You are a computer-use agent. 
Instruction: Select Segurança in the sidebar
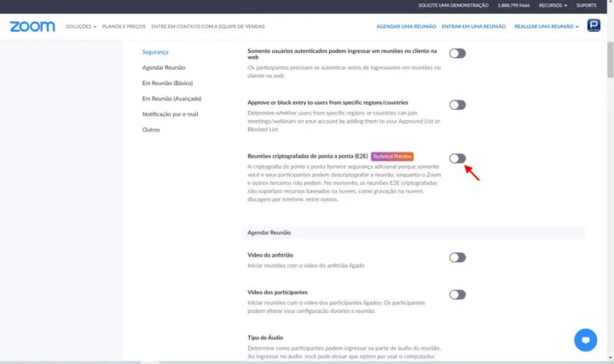click(155, 52)
